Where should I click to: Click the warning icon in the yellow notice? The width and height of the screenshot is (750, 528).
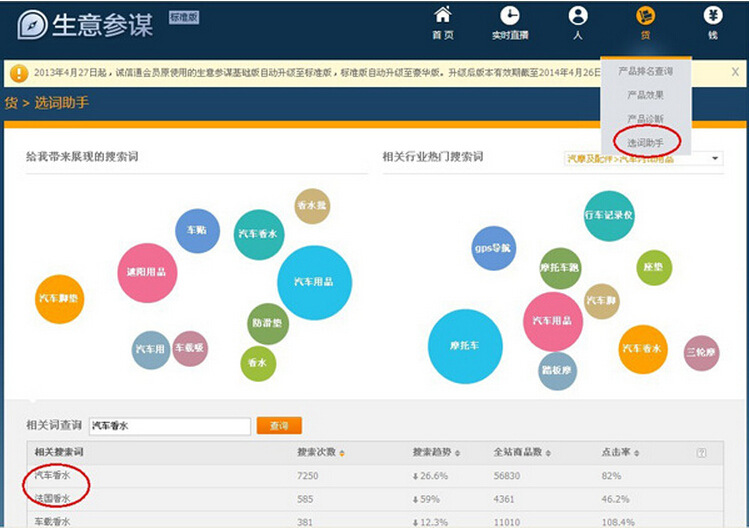point(19,73)
